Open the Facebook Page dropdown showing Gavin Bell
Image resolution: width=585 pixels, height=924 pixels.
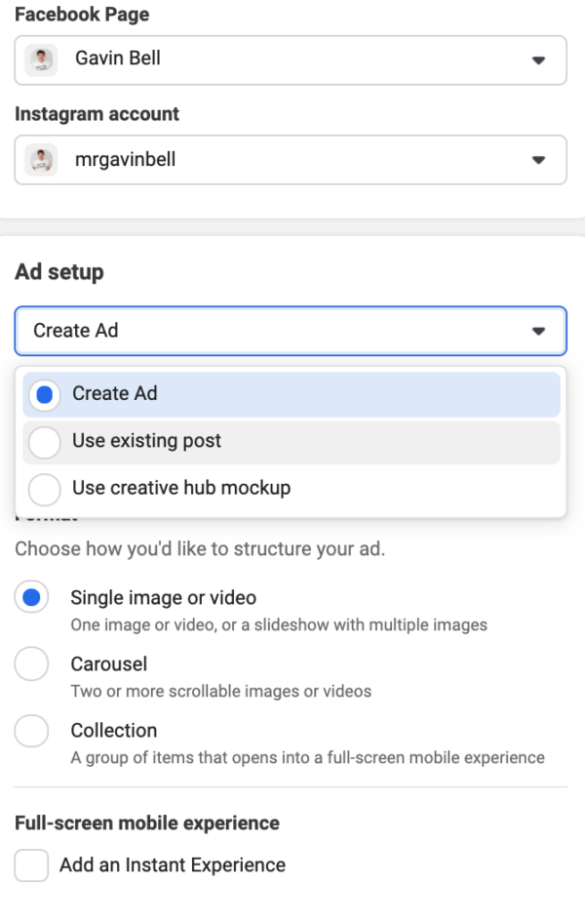(x=291, y=60)
